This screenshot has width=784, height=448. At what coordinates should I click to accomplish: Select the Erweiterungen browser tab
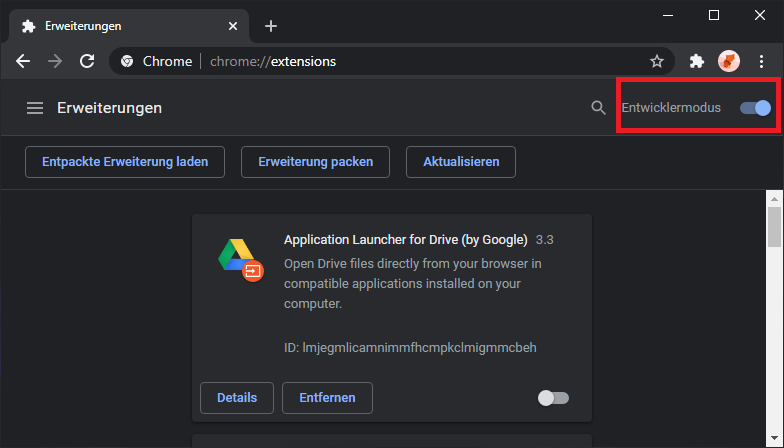[x=120, y=26]
